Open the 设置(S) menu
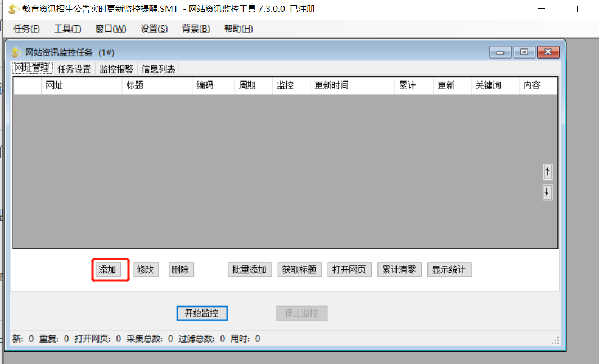Image resolution: width=599 pixels, height=364 pixels. pos(154,29)
